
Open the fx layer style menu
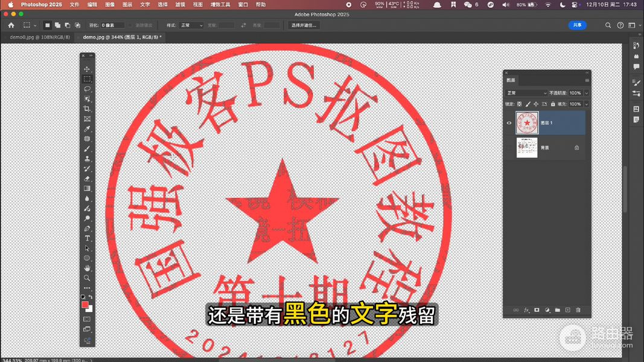point(526,310)
